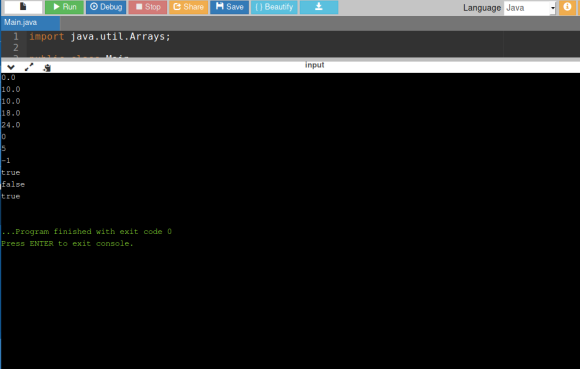
Task: Stop the running program
Action: coord(148,7)
